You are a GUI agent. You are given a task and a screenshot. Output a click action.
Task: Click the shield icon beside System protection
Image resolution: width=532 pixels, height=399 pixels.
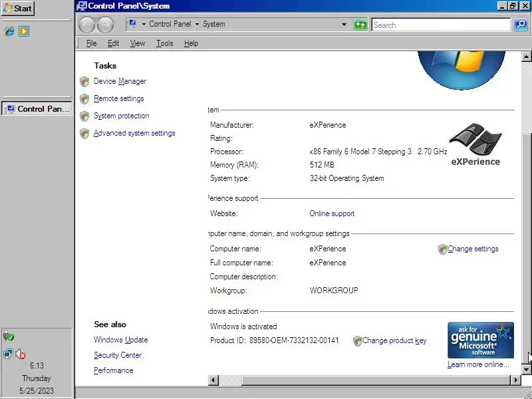coord(84,116)
